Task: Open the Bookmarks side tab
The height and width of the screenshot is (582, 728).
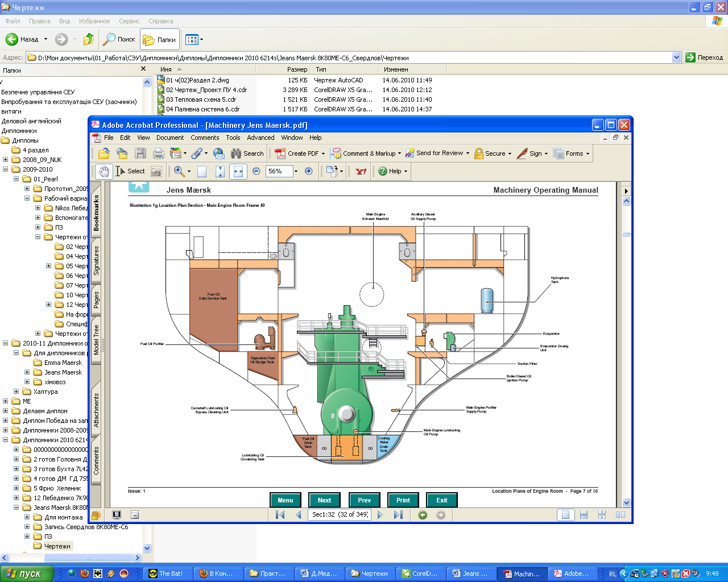Action: 96,212
